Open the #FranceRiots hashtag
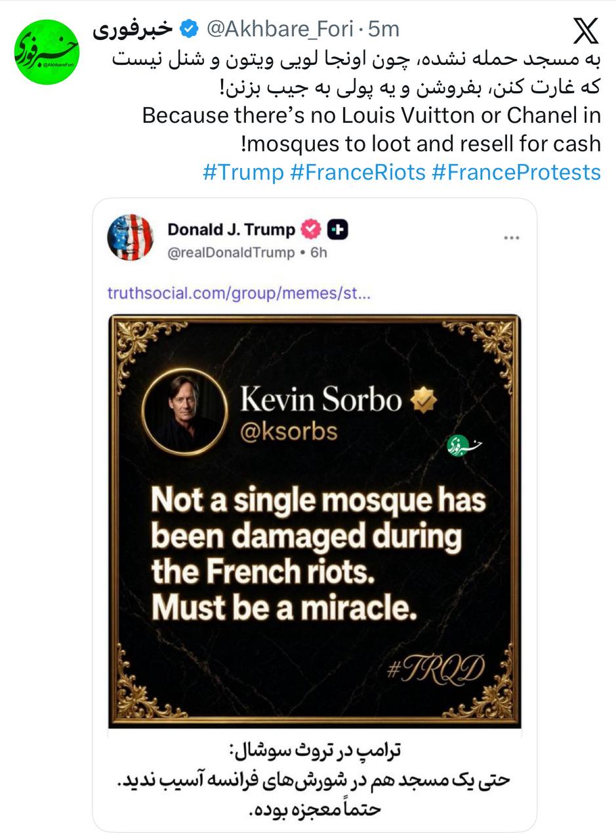The width and height of the screenshot is (616, 840). click(358, 172)
